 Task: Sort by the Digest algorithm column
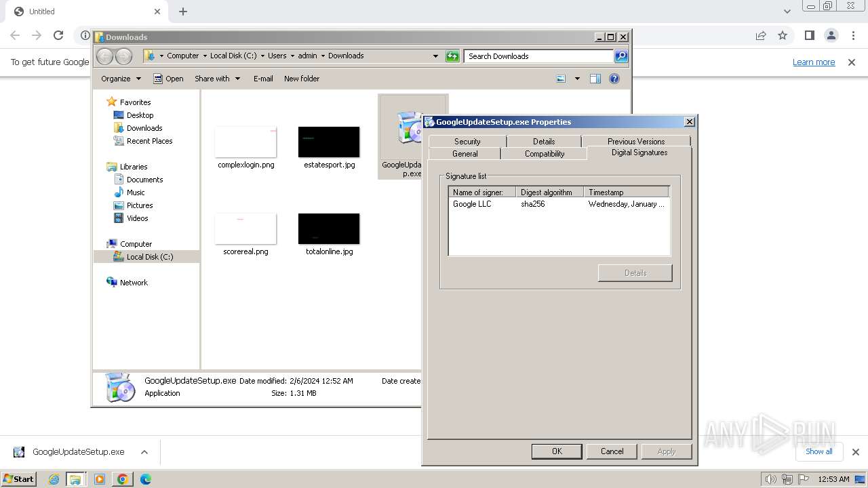(x=550, y=192)
